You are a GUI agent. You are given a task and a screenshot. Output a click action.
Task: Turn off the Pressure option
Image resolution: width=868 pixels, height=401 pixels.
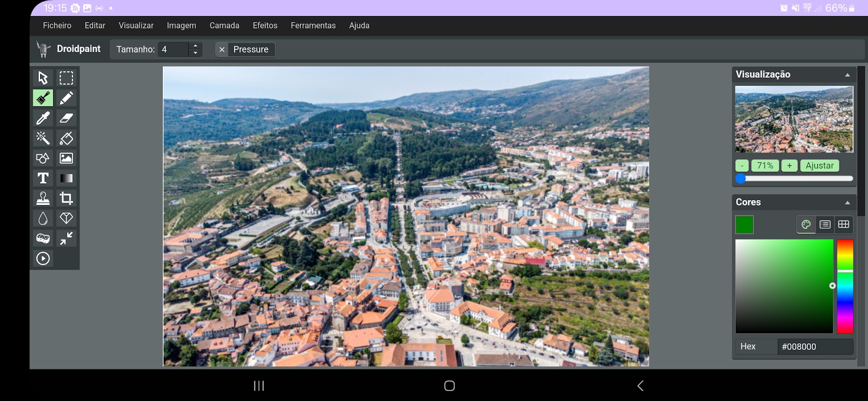[222, 50]
